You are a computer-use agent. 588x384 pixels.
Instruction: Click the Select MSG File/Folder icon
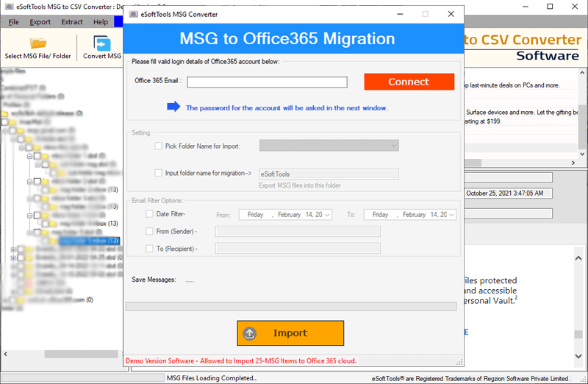coord(37,43)
